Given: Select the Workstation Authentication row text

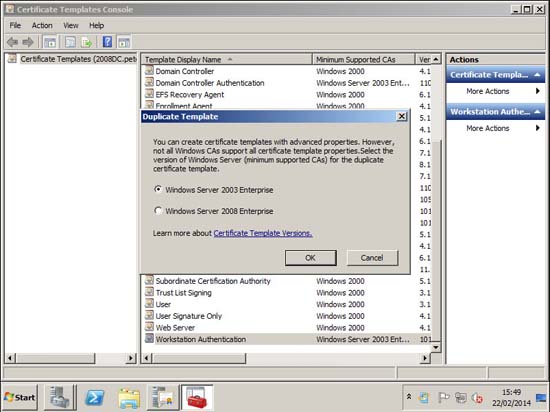Looking at the screenshot, I should [201, 339].
